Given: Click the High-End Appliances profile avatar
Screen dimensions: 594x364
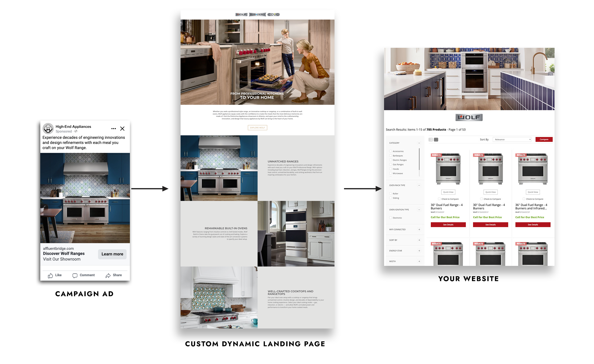Looking at the screenshot, I should tap(48, 129).
